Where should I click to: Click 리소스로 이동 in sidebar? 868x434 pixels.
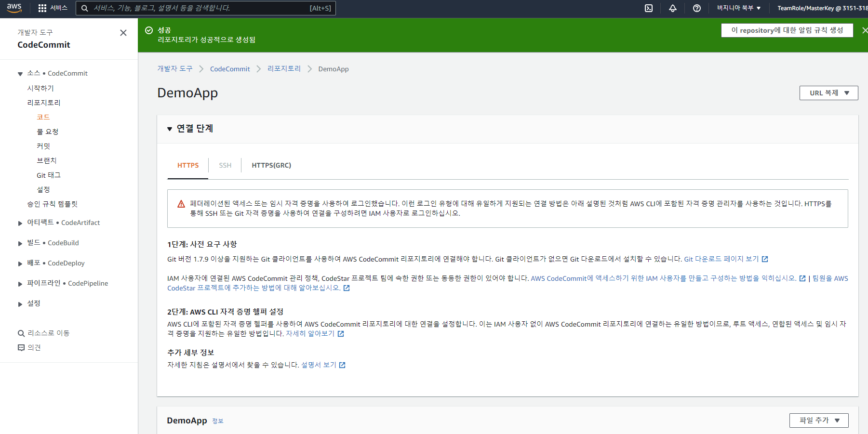[49, 333]
